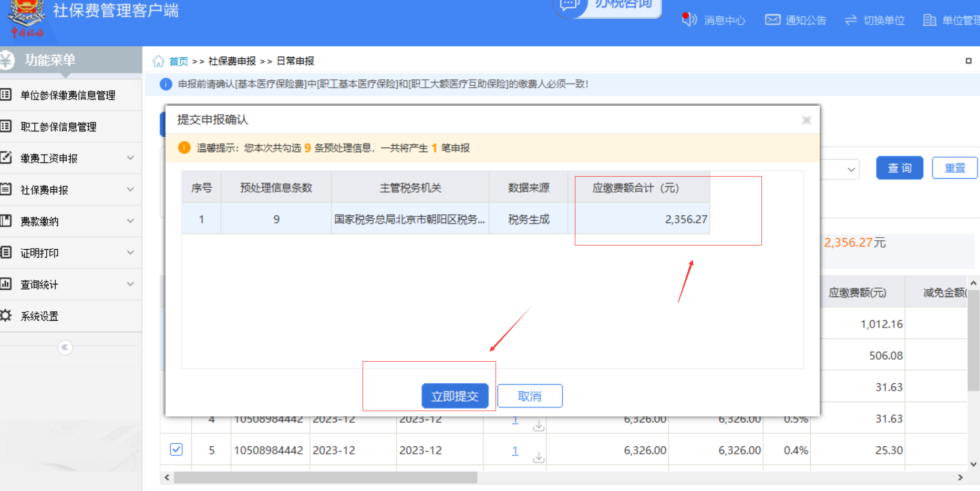Open the 消息中心 speaker icon
Viewport: 980px width, 491px height.
[689, 19]
